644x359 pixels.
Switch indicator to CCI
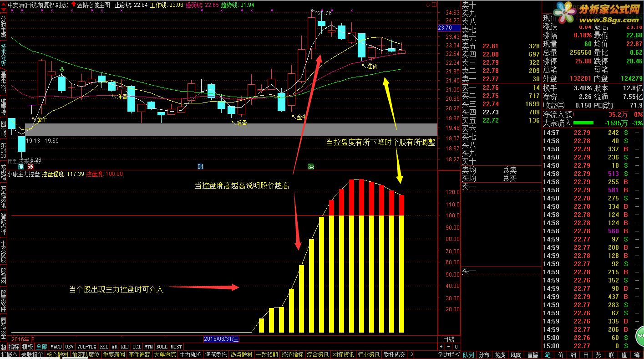(x=137, y=347)
